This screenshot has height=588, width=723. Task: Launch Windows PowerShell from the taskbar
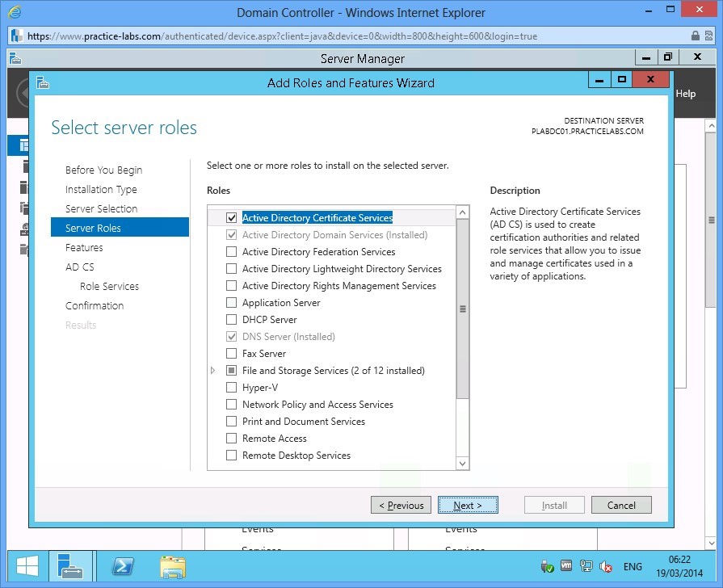click(x=122, y=566)
